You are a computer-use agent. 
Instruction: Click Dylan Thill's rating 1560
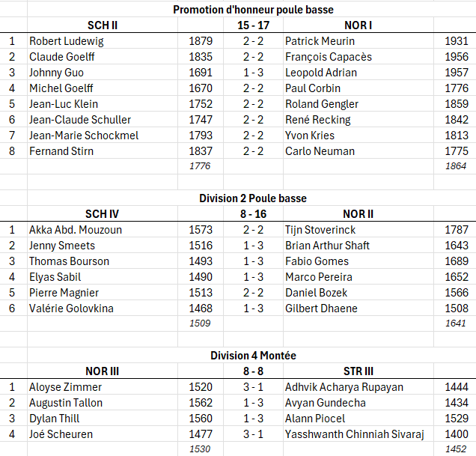pos(200,419)
